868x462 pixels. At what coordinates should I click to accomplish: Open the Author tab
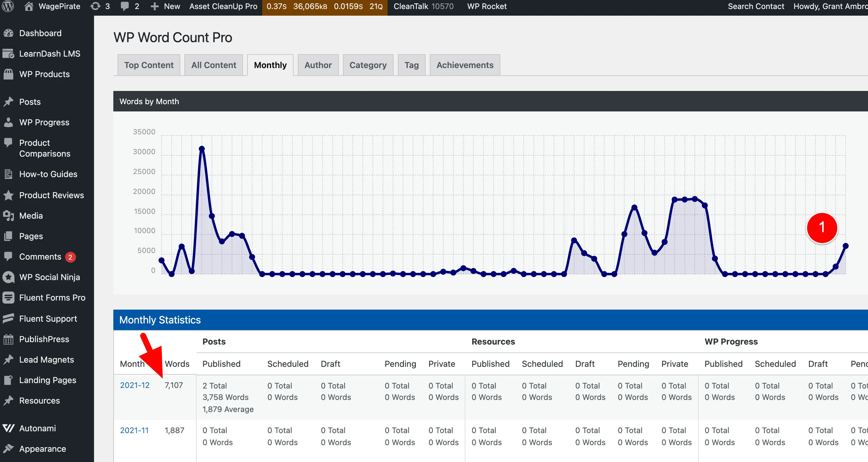tap(318, 65)
